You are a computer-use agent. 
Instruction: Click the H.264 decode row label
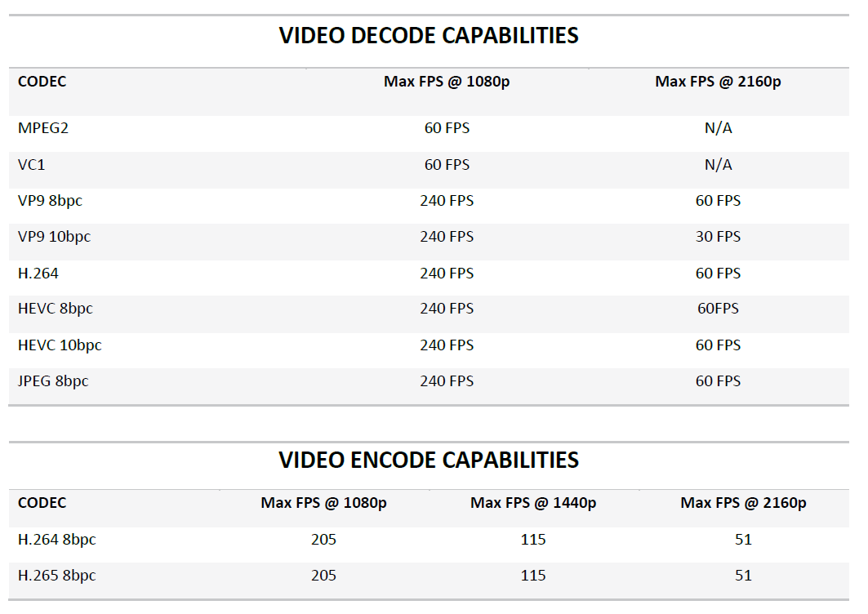tap(38, 273)
